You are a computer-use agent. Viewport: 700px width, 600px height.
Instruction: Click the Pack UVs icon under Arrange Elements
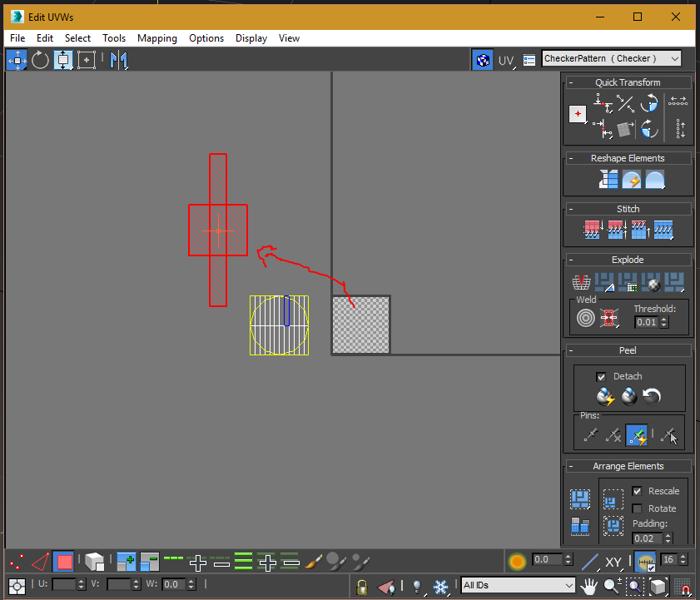pos(579,499)
